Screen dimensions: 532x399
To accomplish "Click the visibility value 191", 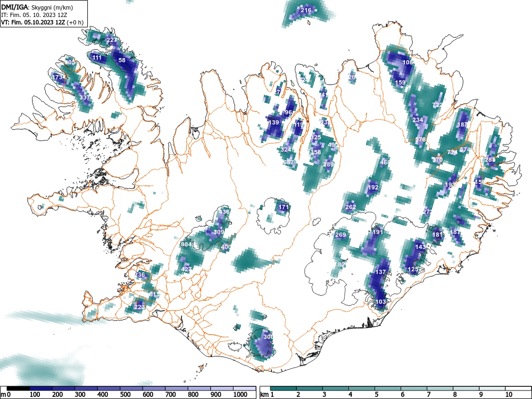I will [378, 232].
